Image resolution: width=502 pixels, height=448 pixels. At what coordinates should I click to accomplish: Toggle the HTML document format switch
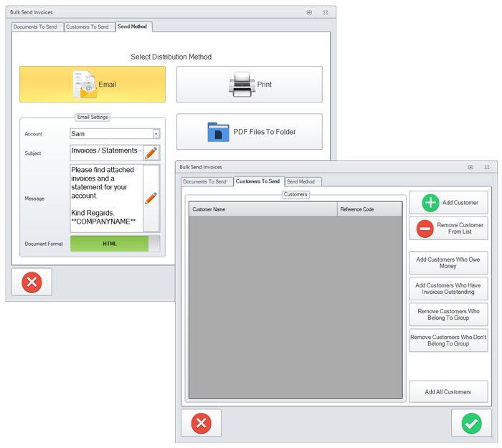(115, 244)
